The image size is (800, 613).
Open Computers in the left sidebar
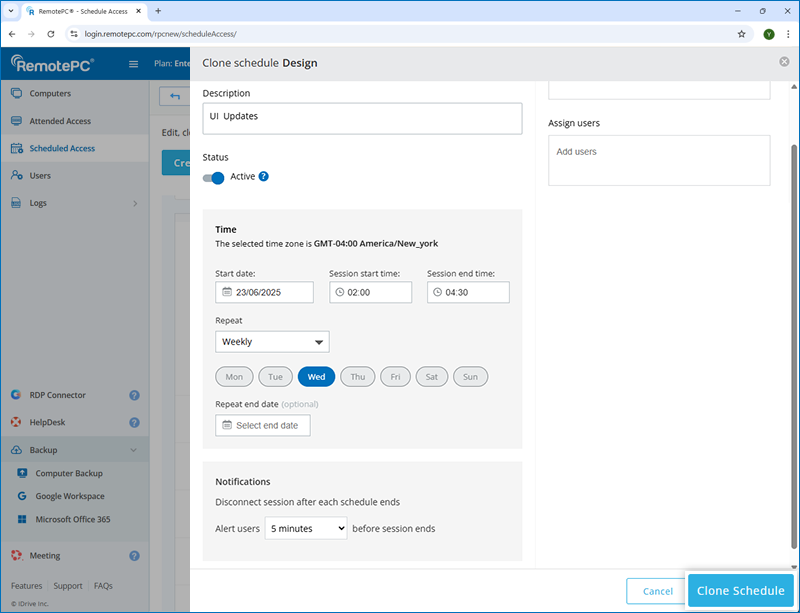tap(50, 94)
